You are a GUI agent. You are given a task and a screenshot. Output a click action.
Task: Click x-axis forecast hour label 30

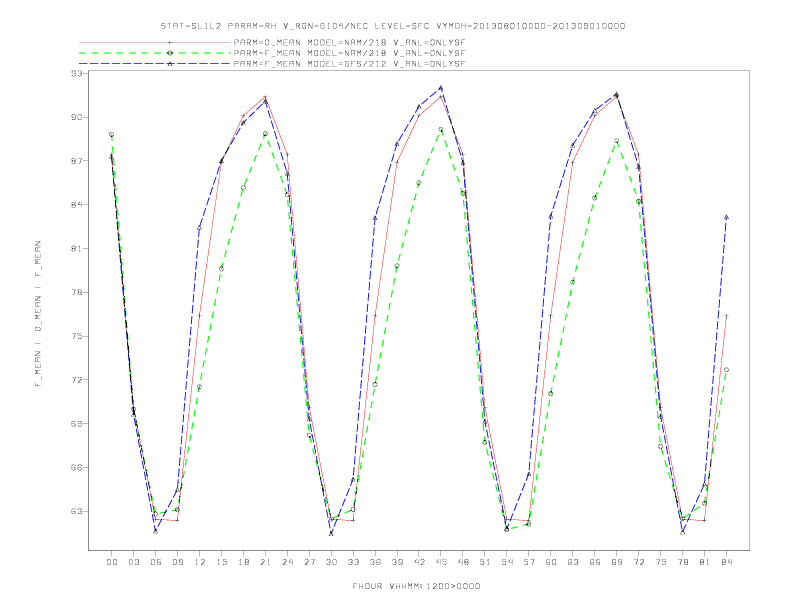coord(331,562)
